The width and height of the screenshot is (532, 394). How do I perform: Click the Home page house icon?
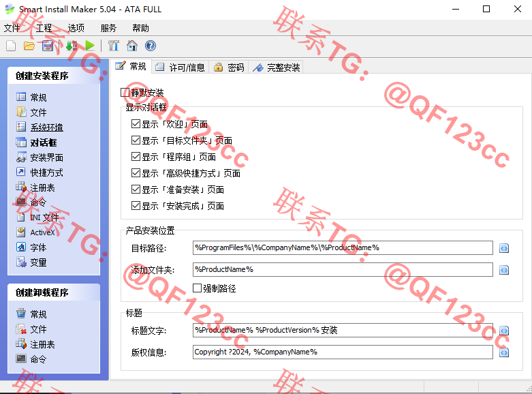coord(132,46)
